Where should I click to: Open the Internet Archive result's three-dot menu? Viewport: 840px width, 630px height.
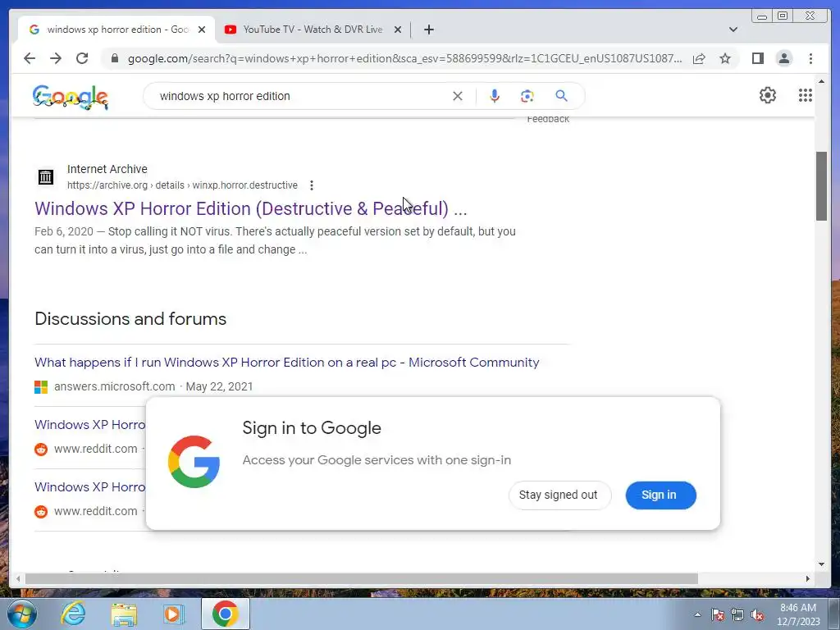[x=312, y=185]
